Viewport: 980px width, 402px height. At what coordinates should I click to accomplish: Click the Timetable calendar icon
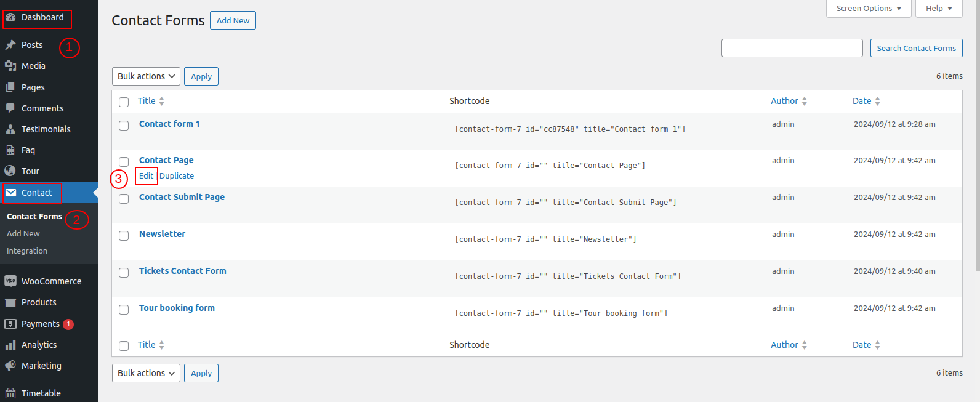10,393
